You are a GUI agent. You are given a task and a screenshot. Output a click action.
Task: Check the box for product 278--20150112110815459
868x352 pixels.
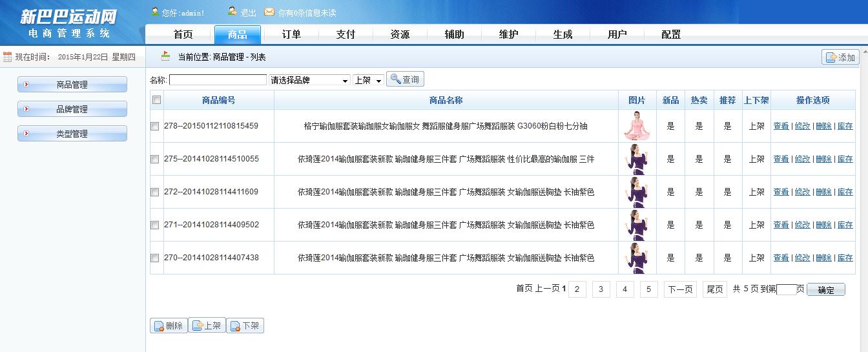(155, 127)
